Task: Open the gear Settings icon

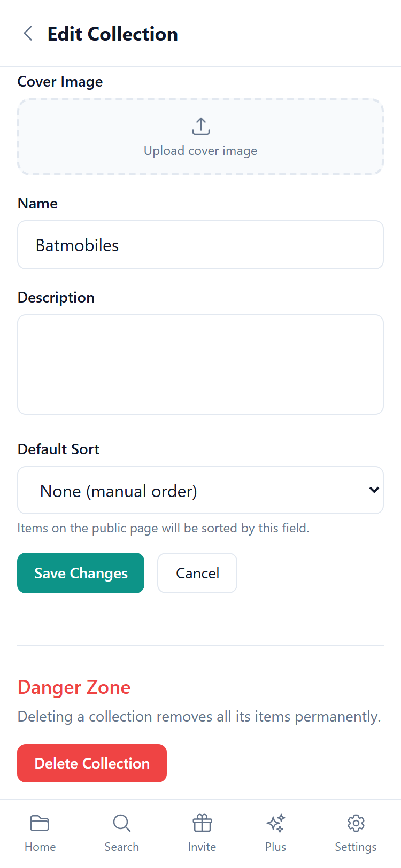Action: (x=356, y=823)
